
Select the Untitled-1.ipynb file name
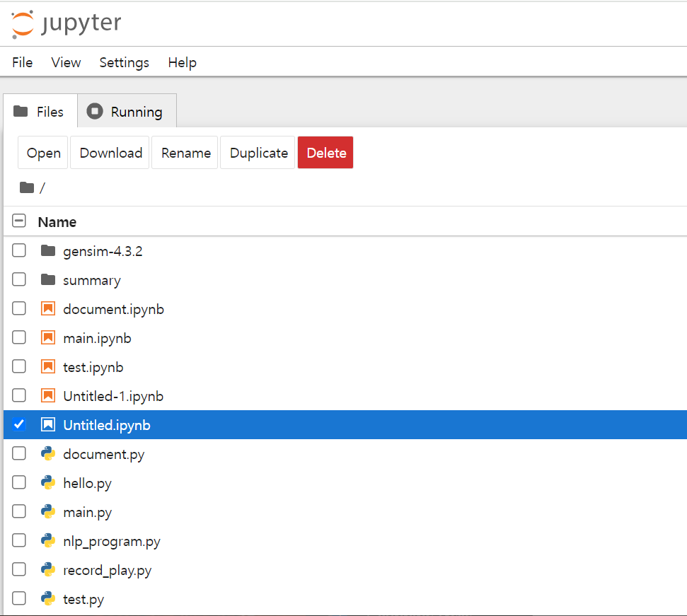click(113, 396)
